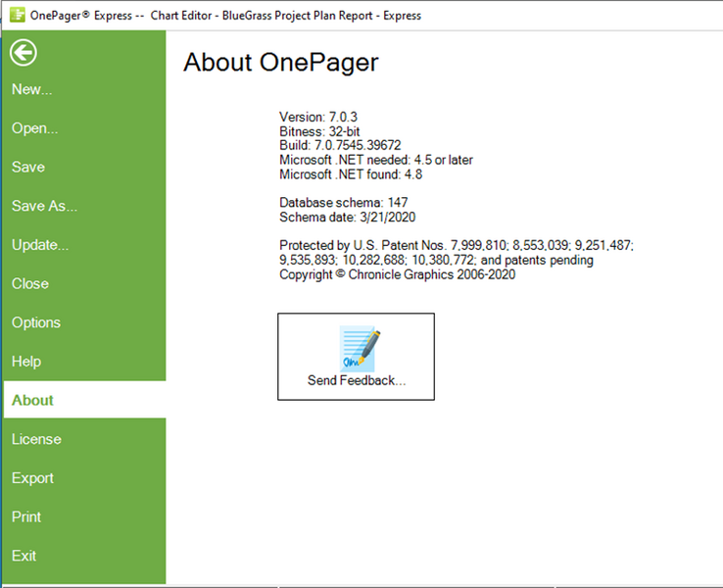Click the Send Feedback... button

(356, 357)
